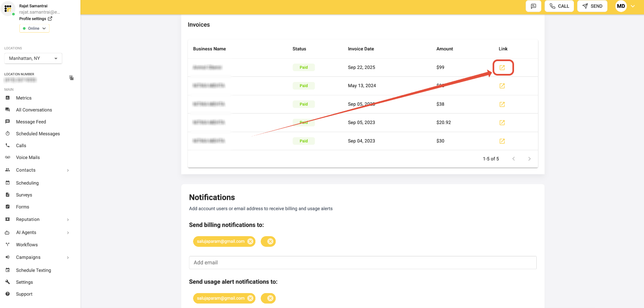
Task: Expand the AI Agents submenu
Action: (x=68, y=233)
